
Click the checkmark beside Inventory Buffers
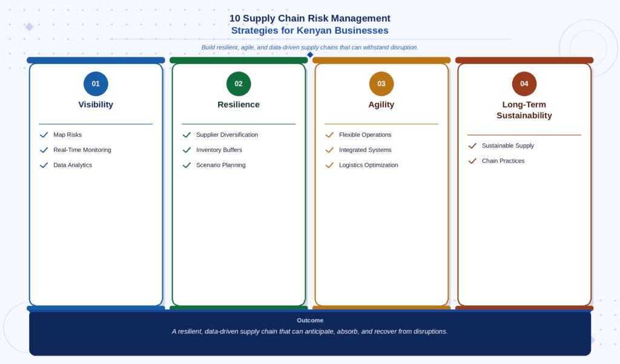pyautogui.click(x=186, y=150)
